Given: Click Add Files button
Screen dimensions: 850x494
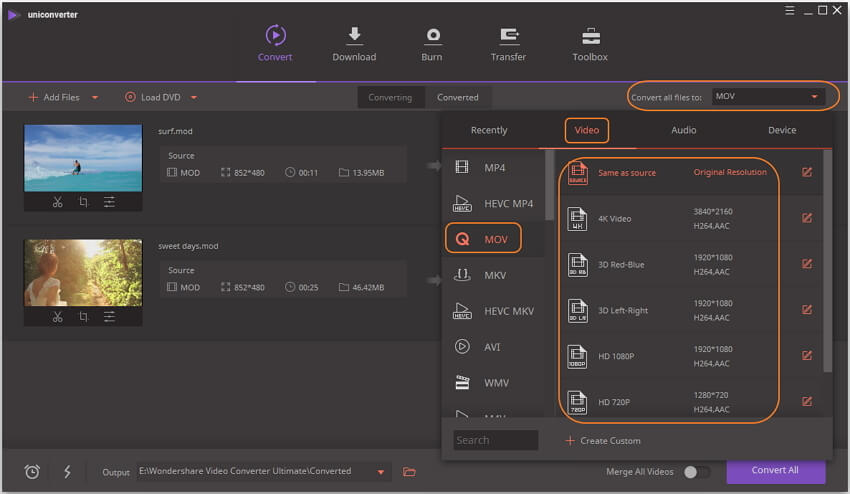Looking at the screenshot, I should [x=54, y=97].
